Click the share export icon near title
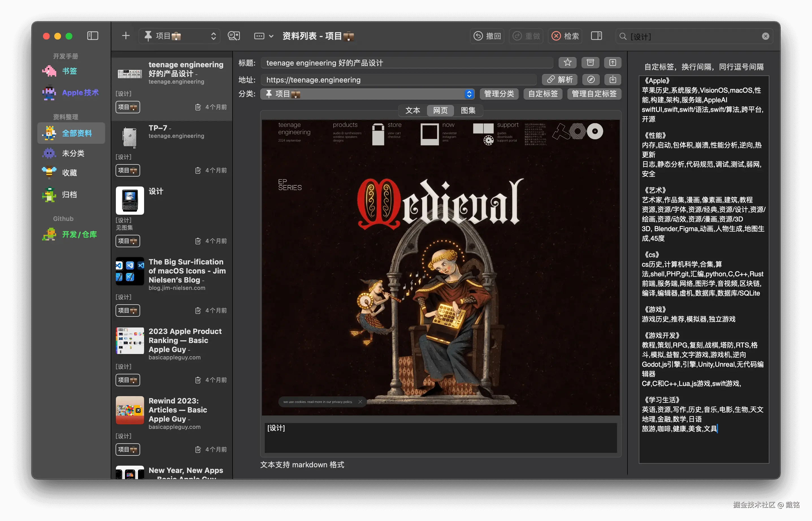The image size is (812, 521). pos(612,63)
